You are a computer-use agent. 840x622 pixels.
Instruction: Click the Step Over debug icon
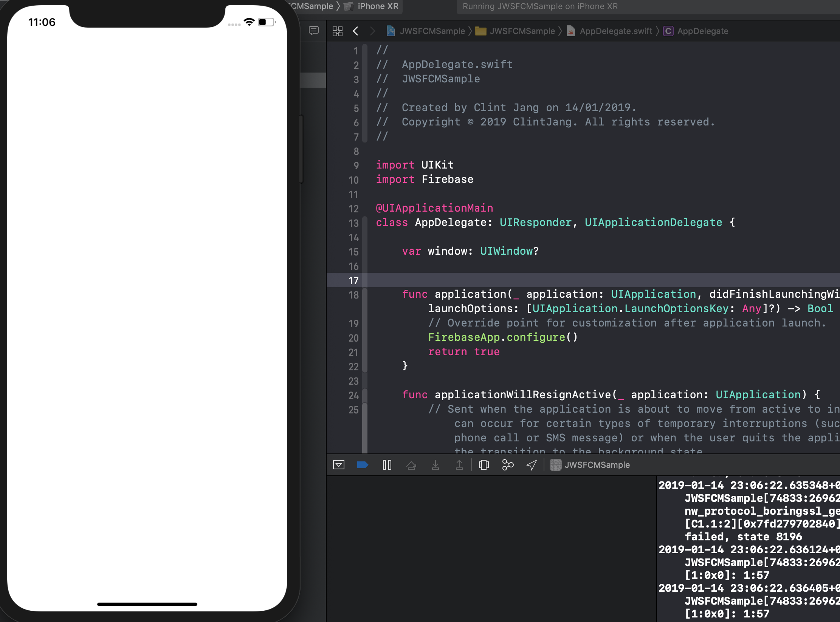tap(411, 465)
